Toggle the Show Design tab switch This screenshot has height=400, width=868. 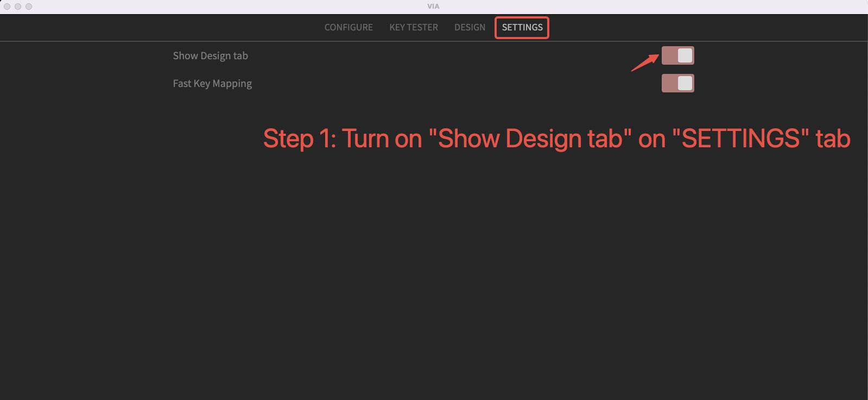677,55
